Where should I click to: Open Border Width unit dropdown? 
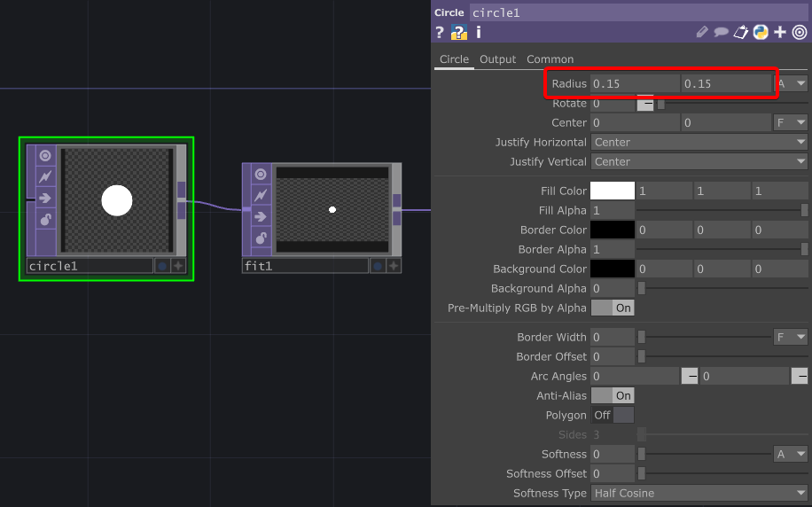pyautogui.click(x=791, y=337)
